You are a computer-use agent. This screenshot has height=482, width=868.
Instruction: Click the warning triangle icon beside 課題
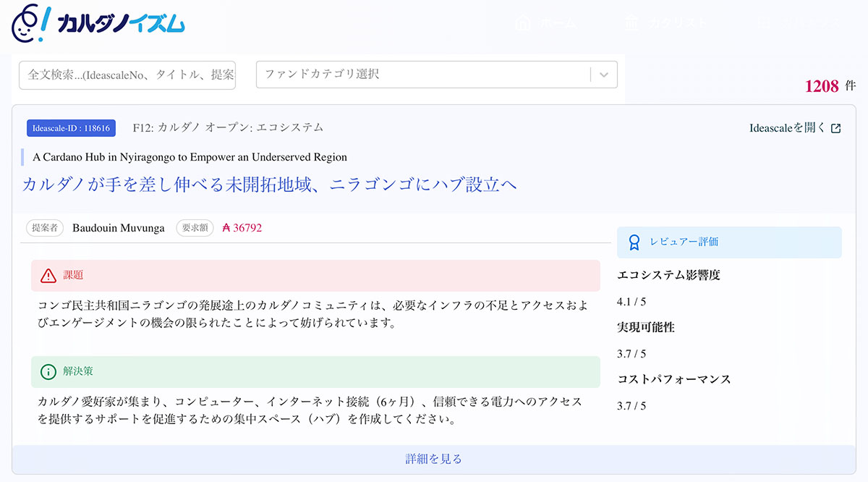(x=48, y=276)
